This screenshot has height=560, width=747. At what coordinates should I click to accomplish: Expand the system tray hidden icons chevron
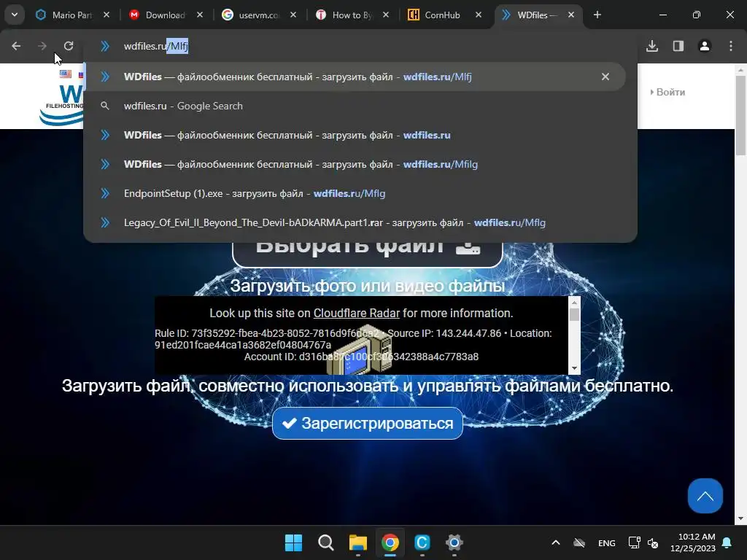(555, 542)
